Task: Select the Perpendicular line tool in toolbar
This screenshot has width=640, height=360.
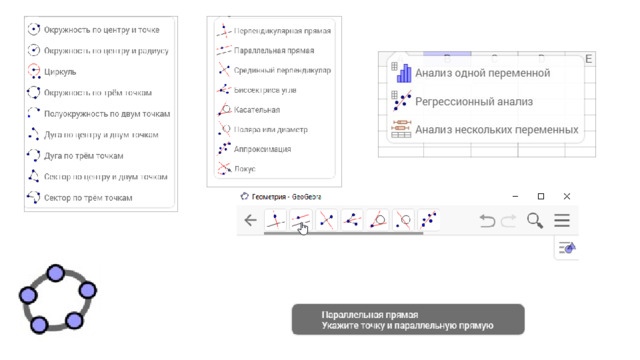Action: coord(276,220)
